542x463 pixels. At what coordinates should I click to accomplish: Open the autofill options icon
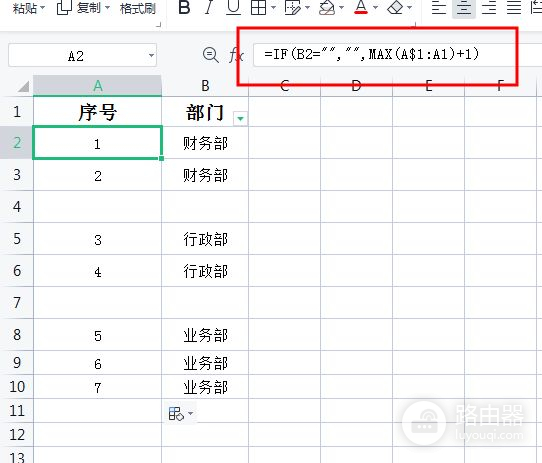(180, 413)
